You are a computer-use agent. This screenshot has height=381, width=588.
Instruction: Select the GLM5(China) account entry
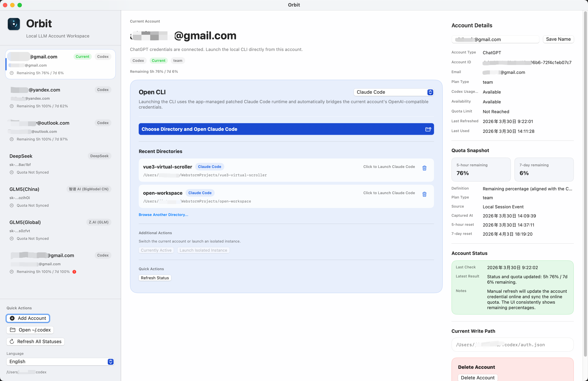[x=60, y=197]
